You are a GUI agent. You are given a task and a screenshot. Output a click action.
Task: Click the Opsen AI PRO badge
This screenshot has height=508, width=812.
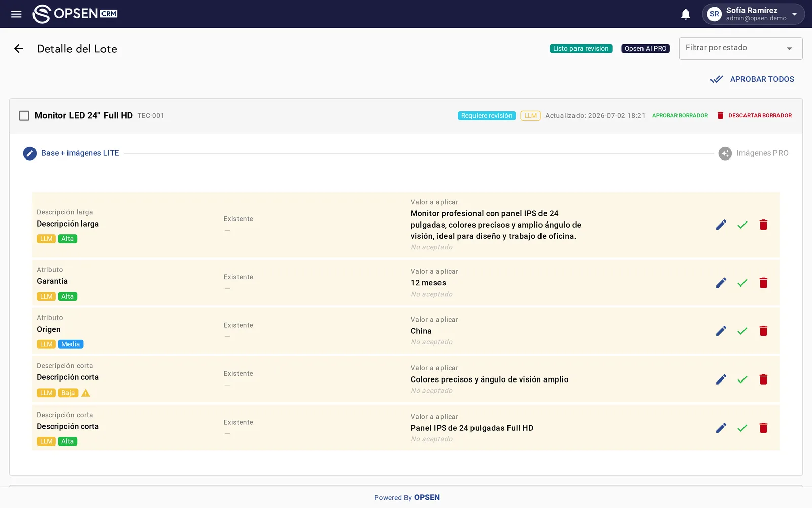[x=646, y=49]
